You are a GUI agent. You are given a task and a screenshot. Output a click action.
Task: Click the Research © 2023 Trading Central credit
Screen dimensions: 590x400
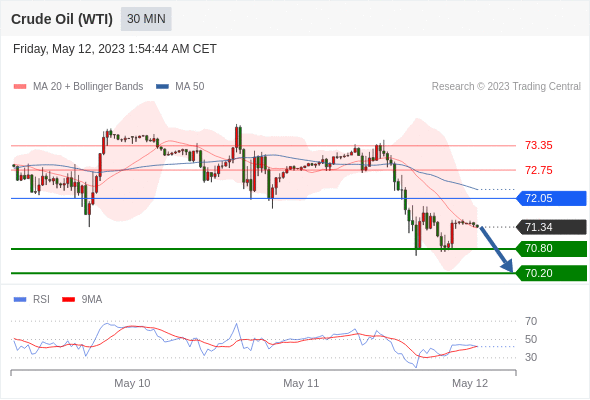[506, 86]
